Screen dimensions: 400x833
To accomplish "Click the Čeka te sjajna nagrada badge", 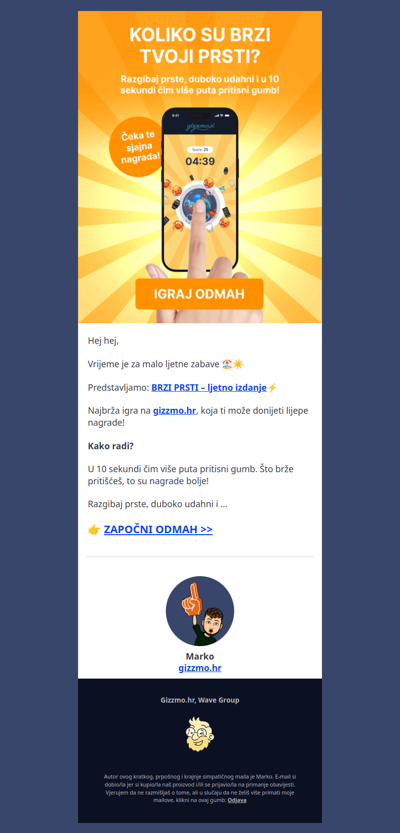I will pyautogui.click(x=135, y=147).
